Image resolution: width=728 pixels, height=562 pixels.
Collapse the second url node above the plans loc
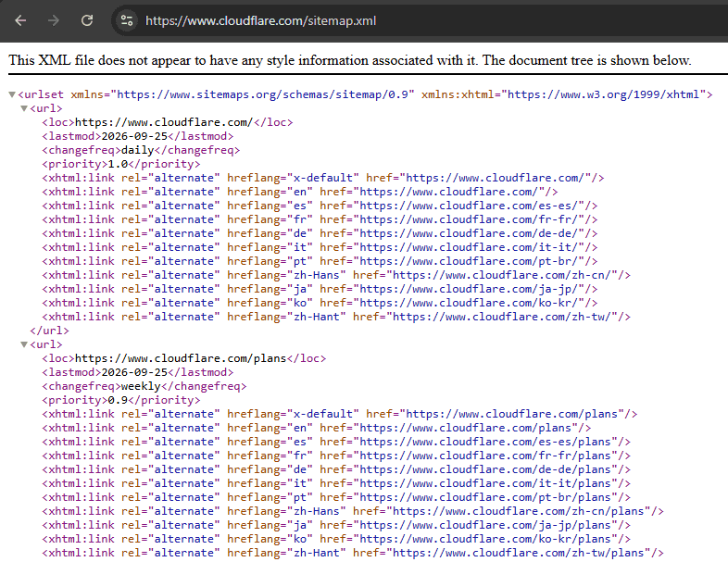[24, 344]
